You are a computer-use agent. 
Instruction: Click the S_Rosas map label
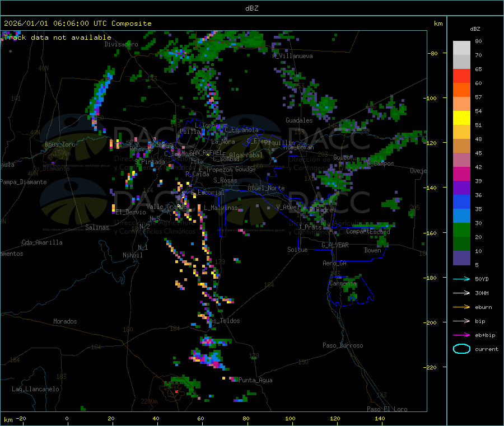[225, 180]
